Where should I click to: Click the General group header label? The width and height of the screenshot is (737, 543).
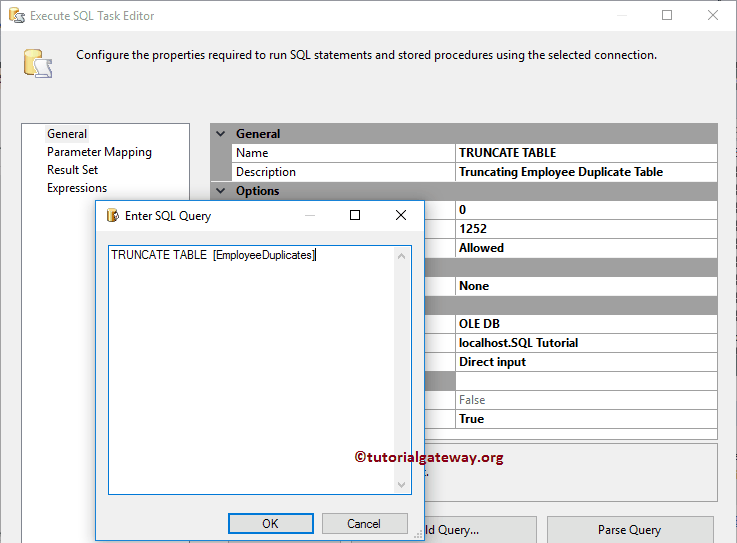[258, 134]
